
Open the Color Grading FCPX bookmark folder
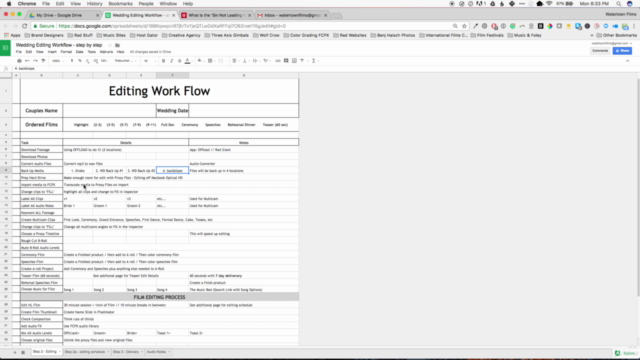307,36
